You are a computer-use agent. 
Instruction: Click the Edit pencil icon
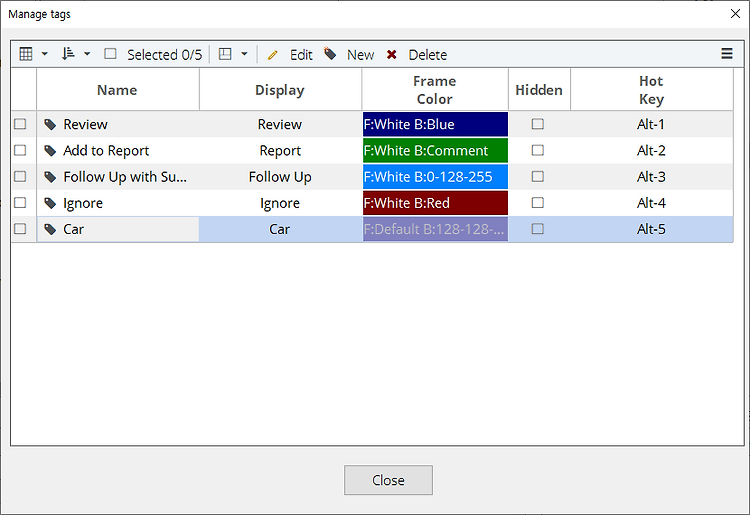pyautogui.click(x=272, y=55)
